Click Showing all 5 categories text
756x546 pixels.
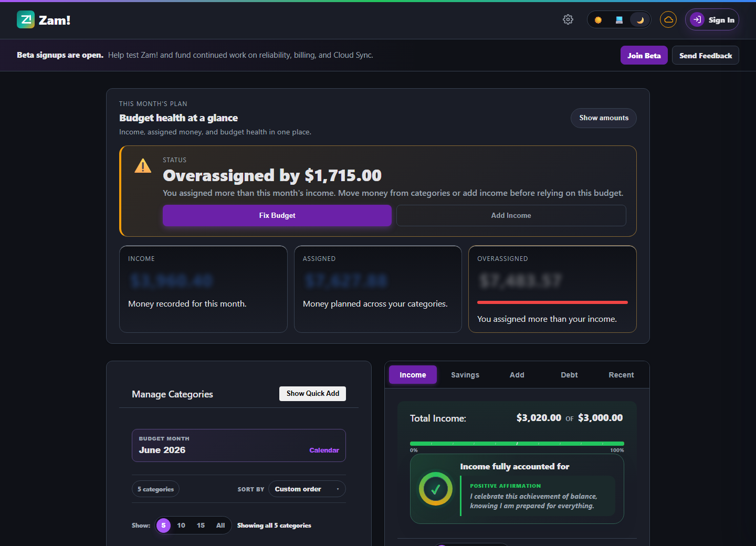tap(274, 526)
